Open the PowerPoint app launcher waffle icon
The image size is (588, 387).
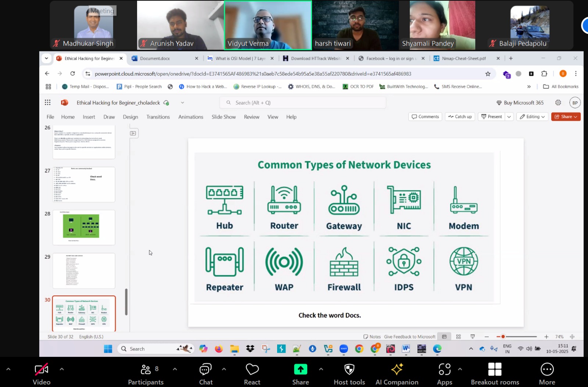click(48, 103)
